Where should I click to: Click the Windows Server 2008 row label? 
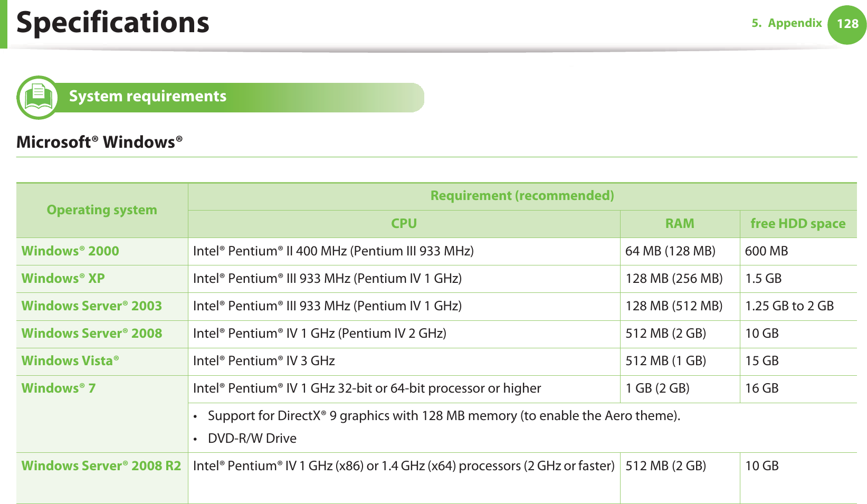[91, 334]
